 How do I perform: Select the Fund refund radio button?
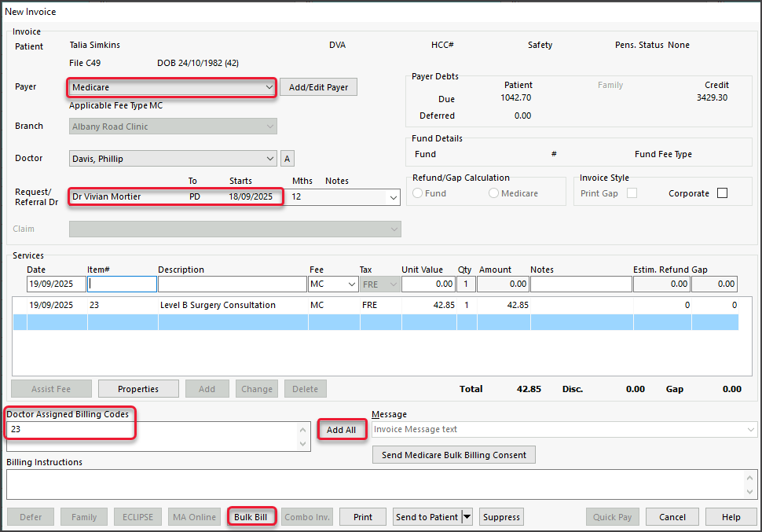pos(418,193)
